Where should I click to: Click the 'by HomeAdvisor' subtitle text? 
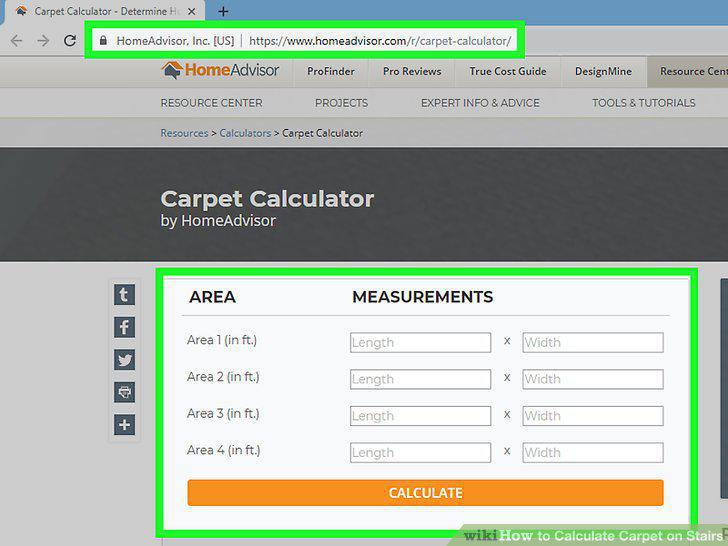click(218, 221)
